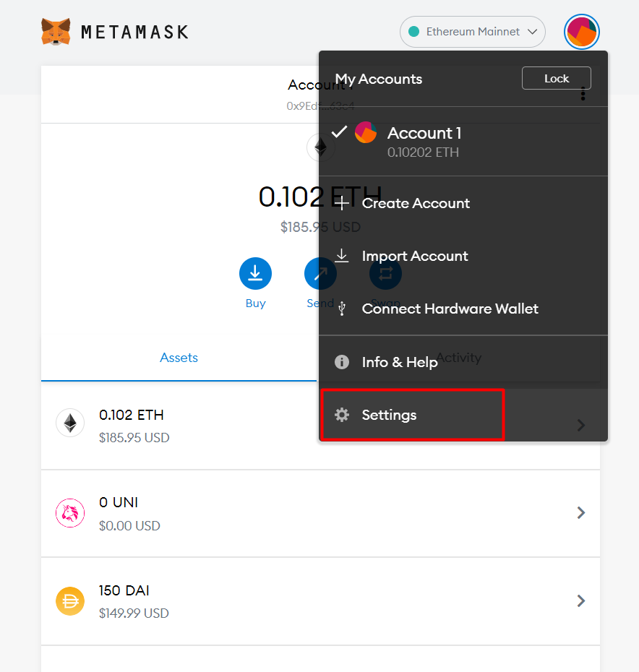Click the Import Account download icon

pos(342,256)
